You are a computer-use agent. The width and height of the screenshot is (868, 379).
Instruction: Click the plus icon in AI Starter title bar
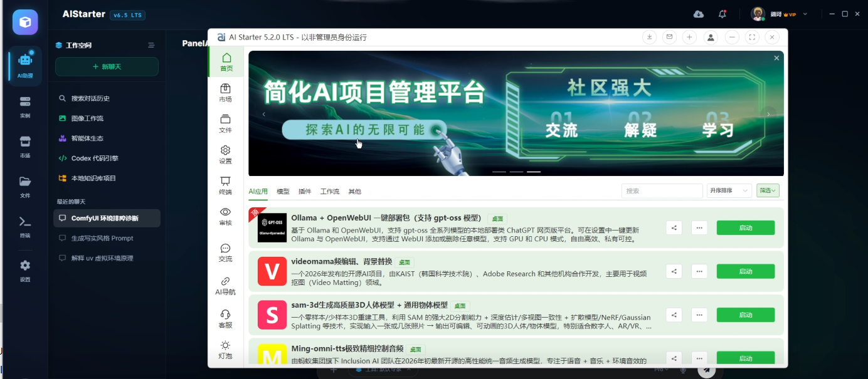(x=690, y=37)
